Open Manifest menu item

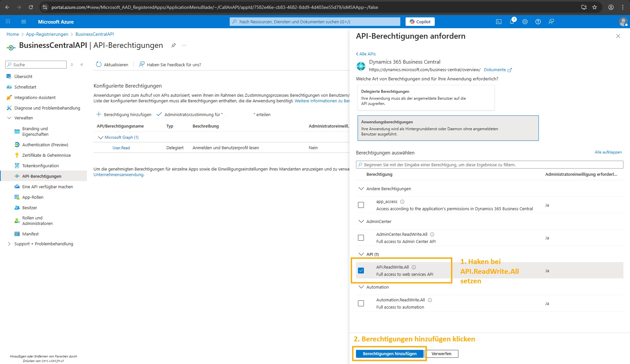pyautogui.click(x=31, y=234)
